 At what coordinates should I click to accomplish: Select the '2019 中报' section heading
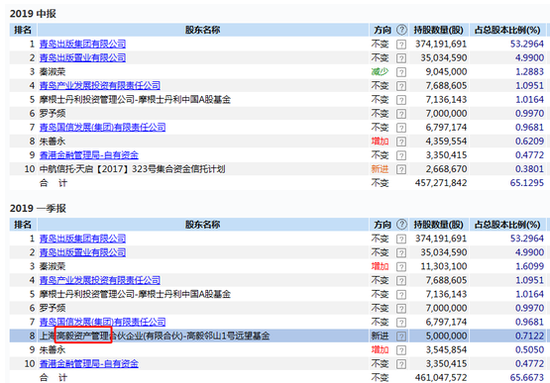point(33,14)
